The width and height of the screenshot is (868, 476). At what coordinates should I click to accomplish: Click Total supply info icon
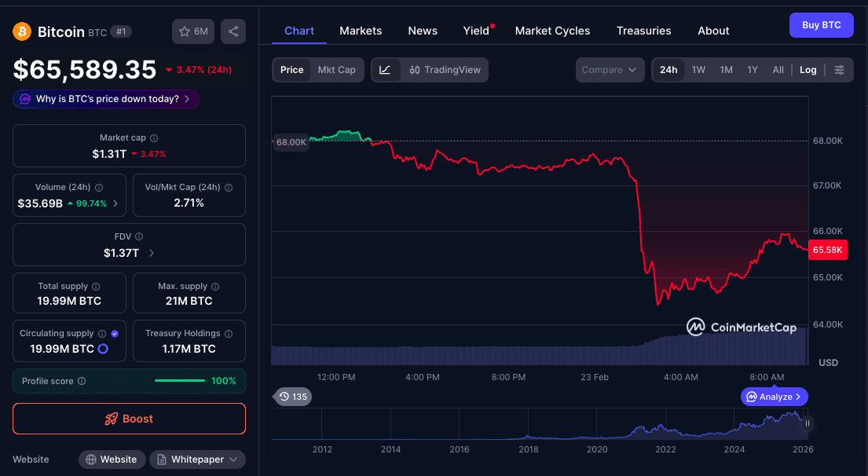pos(96,286)
